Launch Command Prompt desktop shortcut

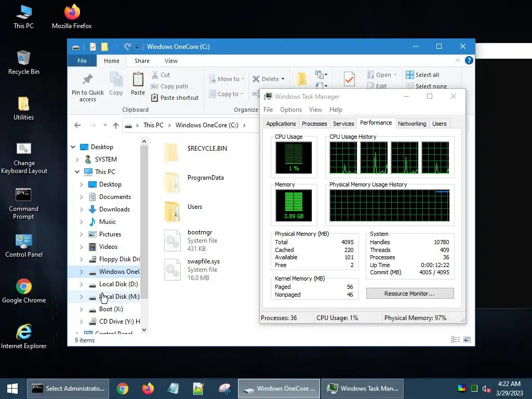(x=23, y=204)
